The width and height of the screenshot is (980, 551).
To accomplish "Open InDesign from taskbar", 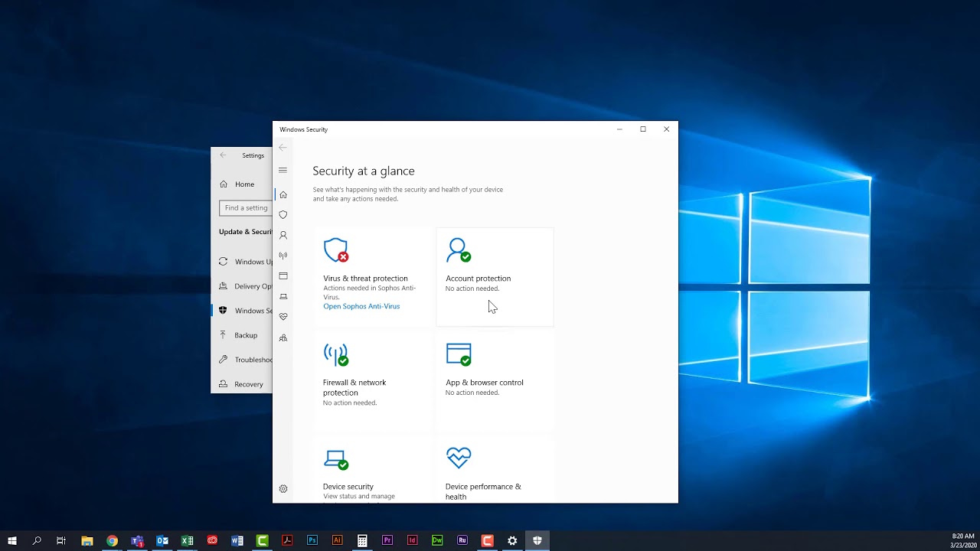I will tap(413, 540).
